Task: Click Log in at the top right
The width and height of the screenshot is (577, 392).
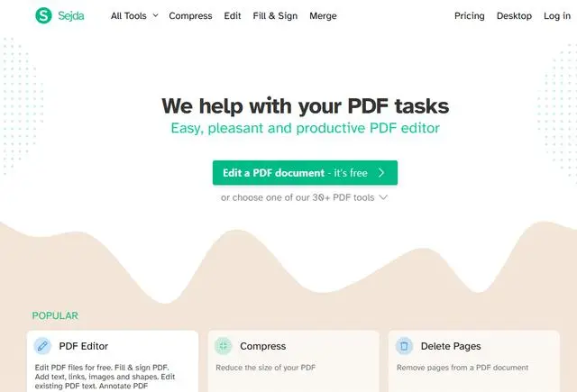Action: pyautogui.click(x=557, y=16)
